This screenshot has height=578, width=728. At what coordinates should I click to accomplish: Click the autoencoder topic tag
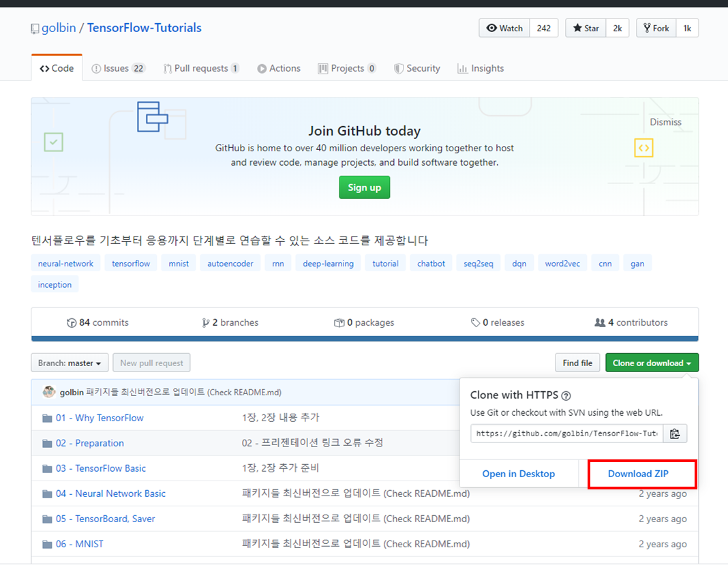click(230, 264)
